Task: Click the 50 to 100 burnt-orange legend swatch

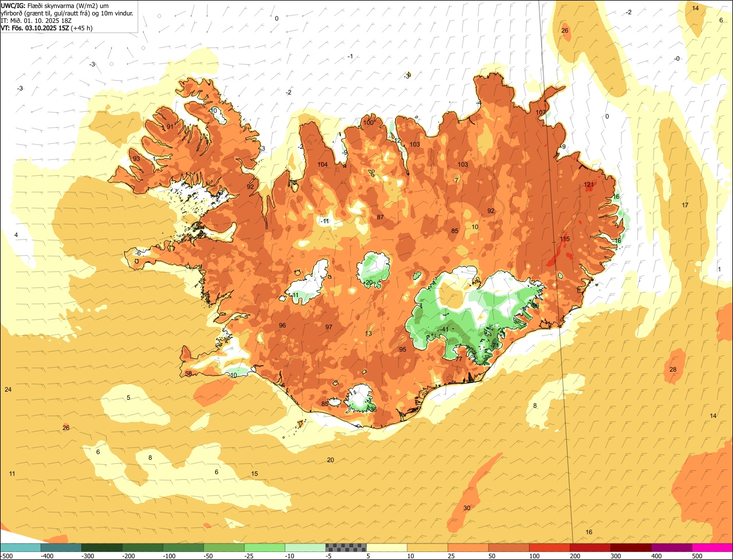Action: click(x=509, y=548)
